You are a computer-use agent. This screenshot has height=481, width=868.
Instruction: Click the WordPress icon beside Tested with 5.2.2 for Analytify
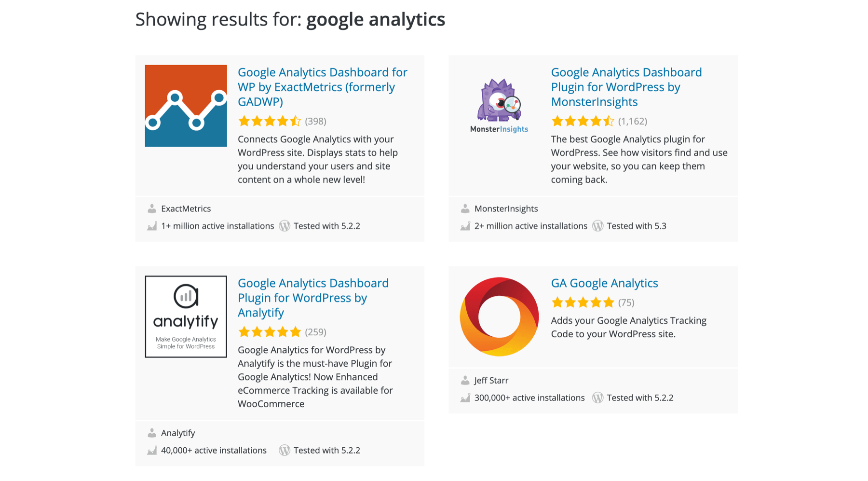285,450
